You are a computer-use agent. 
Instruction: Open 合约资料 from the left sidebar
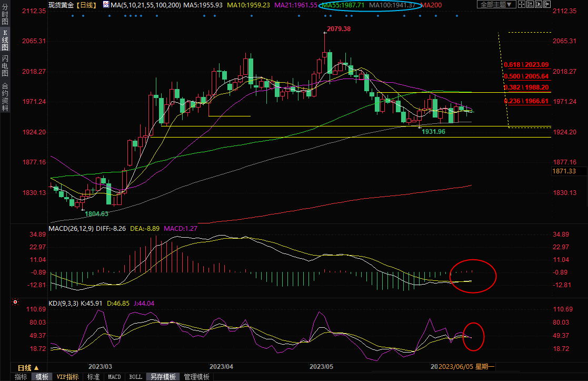[5, 96]
